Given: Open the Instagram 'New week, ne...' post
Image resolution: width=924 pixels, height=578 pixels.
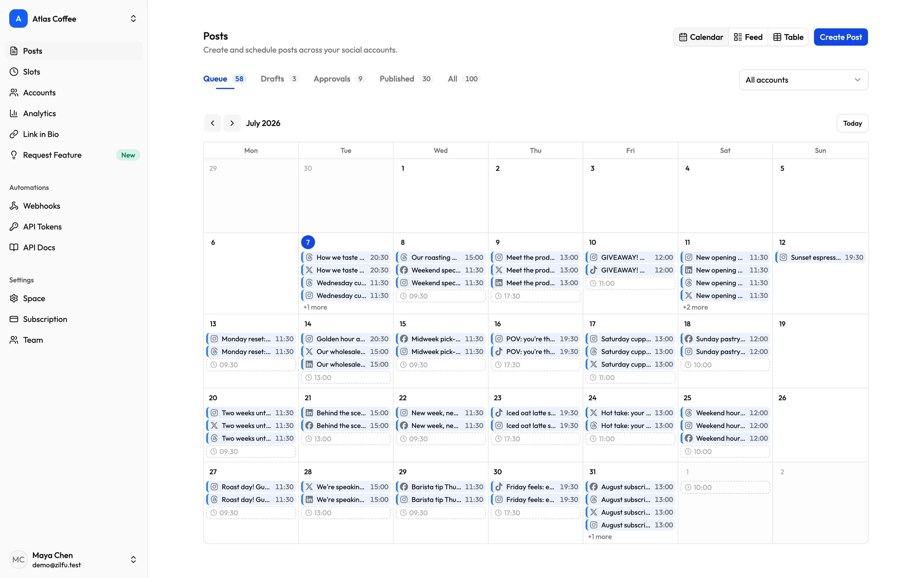Looking at the screenshot, I should coord(441,413).
